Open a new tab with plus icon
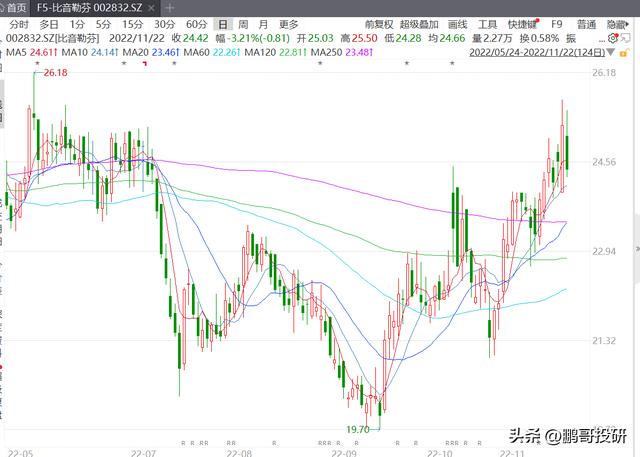 point(170,7)
